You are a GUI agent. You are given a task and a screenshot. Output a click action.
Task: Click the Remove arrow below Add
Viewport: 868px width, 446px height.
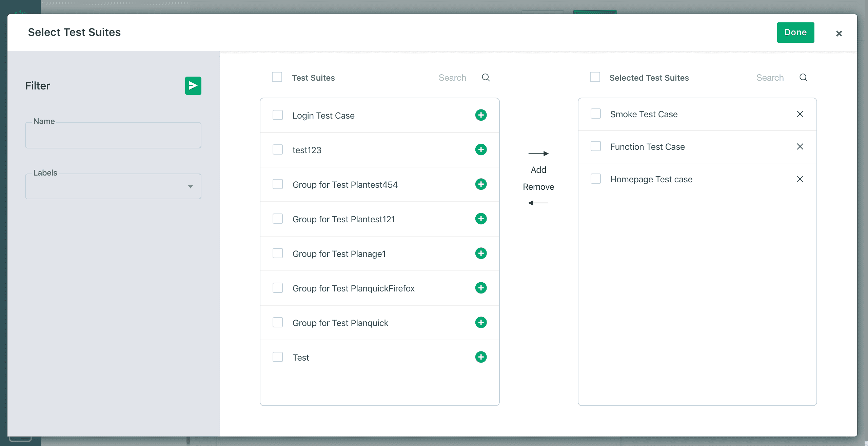pos(538,203)
